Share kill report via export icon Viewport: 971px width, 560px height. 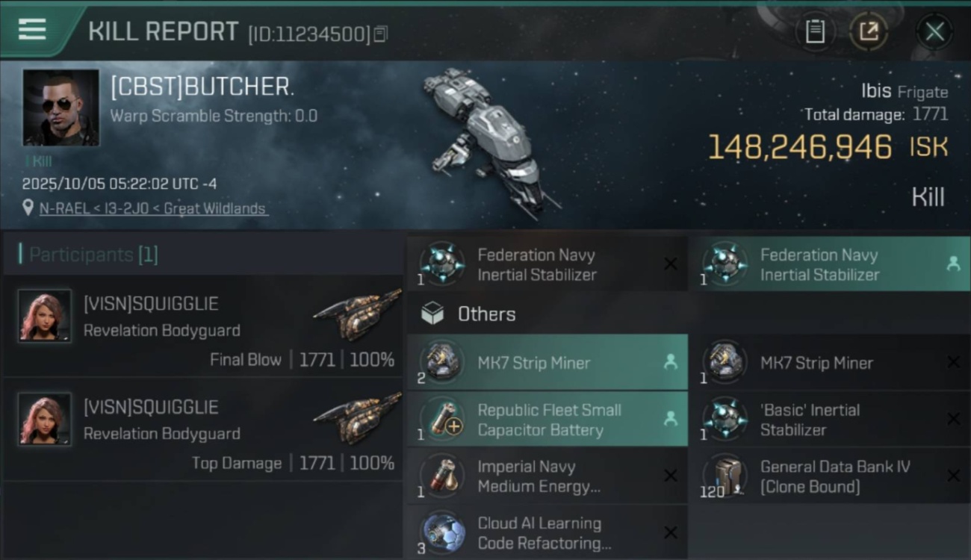click(869, 31)
